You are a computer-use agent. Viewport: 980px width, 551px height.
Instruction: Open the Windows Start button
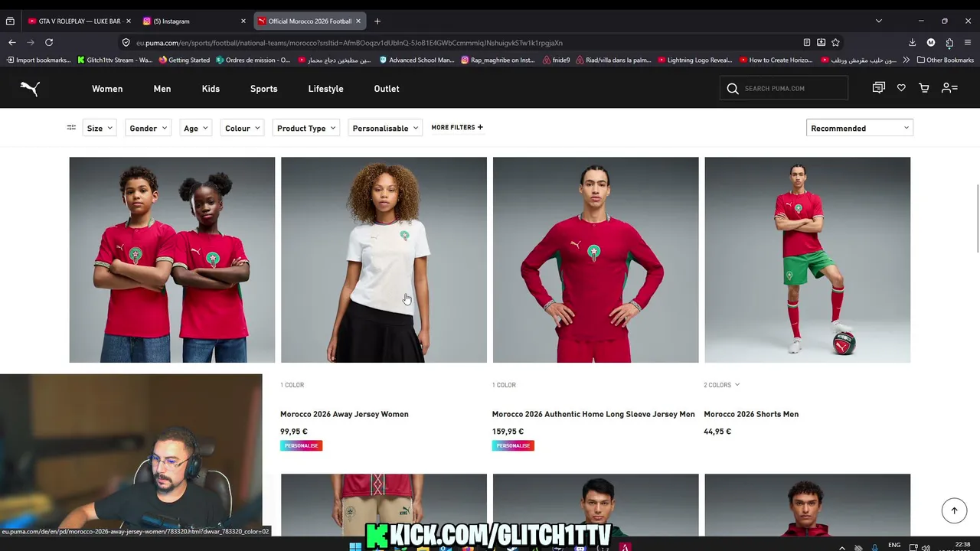[x=355, y=546]
